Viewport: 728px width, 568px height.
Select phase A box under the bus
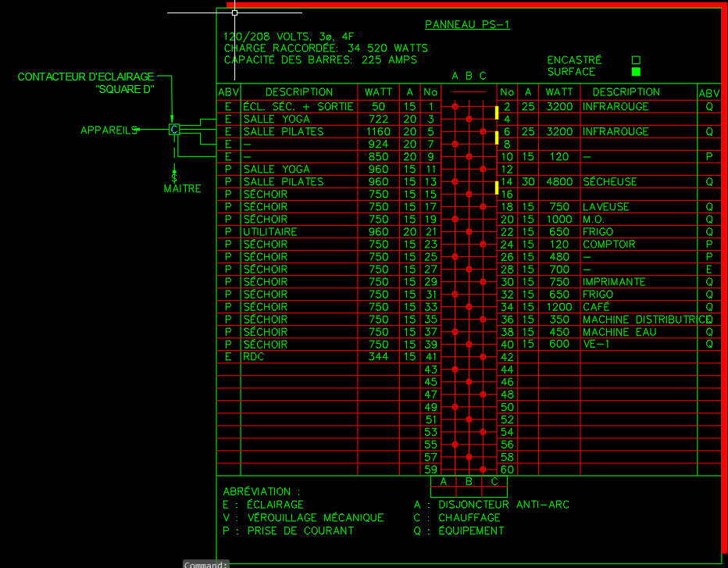[443, 482]
